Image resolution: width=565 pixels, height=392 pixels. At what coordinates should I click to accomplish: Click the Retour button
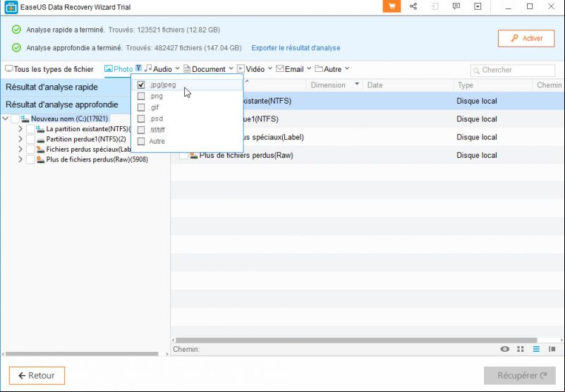click(x=37, y=375)
